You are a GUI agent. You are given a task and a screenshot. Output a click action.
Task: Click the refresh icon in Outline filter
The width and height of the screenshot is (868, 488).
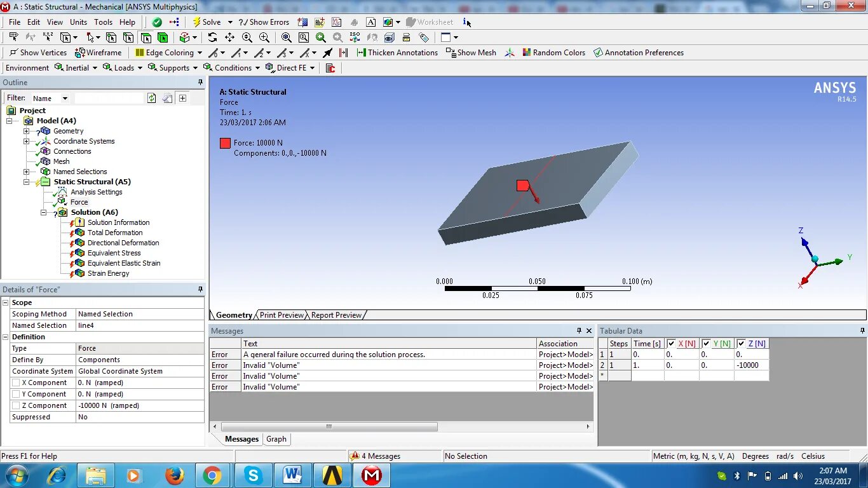click(152, 98)
